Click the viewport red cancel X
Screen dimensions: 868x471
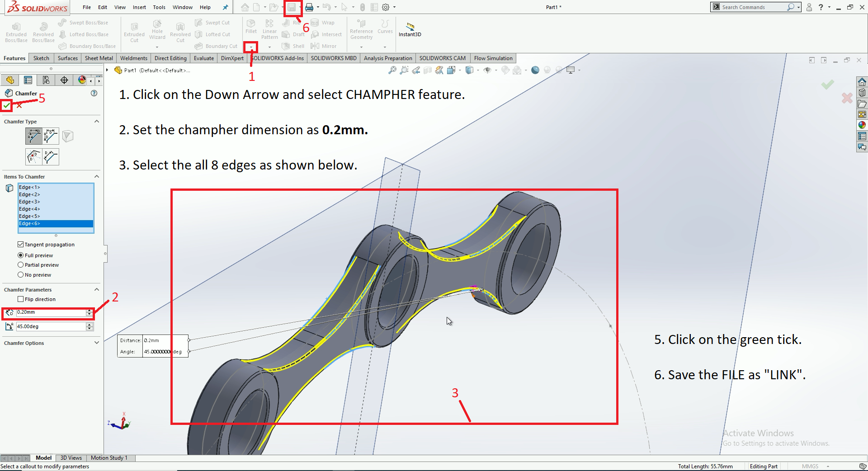pyautogui.click(x=847, y=98)
